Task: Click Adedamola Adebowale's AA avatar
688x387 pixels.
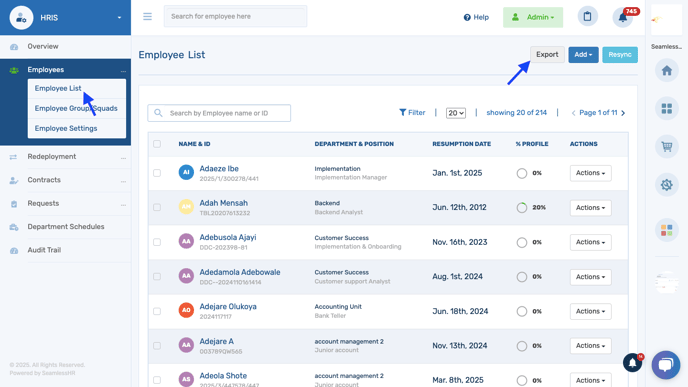Action: pyautogui.click(x=186, y=276)
